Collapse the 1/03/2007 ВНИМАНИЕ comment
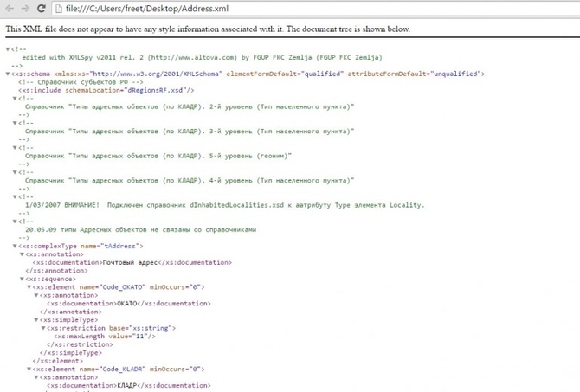Viewport: 580px width, 392px height. (15, 196)
